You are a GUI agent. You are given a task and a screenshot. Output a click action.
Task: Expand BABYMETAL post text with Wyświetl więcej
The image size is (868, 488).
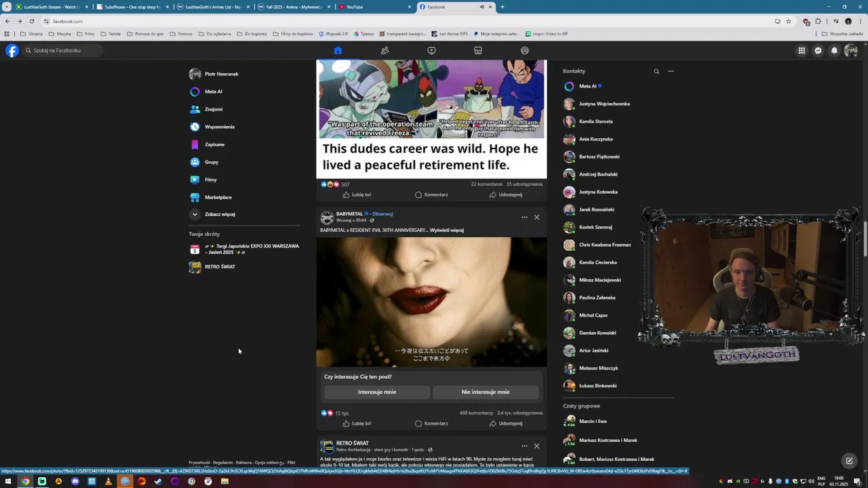tap(447, 230)
